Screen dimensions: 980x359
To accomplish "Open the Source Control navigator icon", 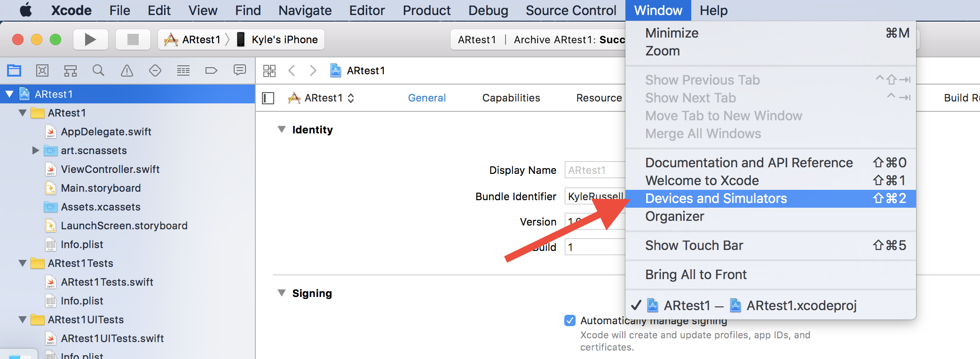I will pyautogui.click(x=42, y=70).
